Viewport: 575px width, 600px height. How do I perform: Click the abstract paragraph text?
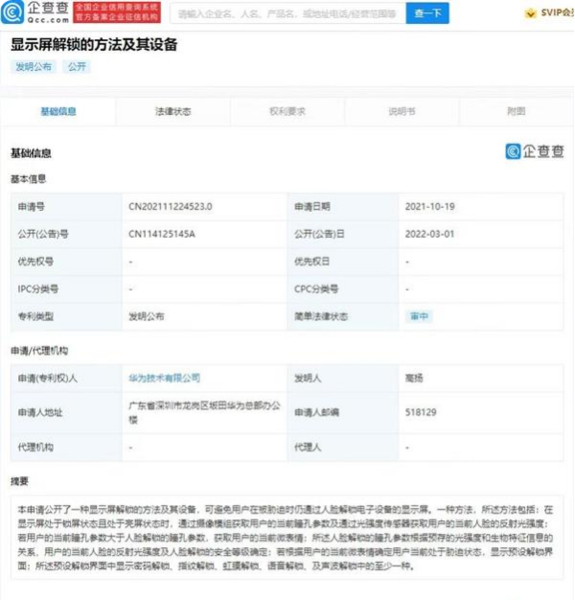(x=285, y=538)
